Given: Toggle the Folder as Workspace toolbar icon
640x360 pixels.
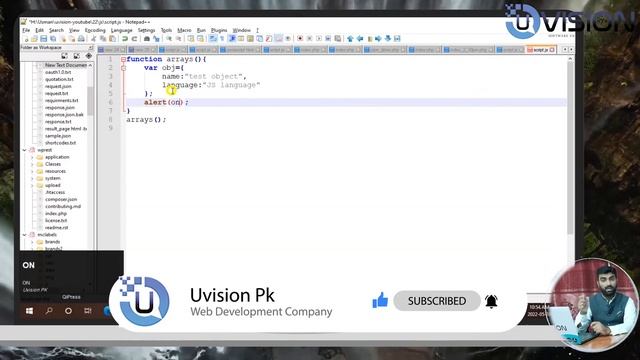Looking at the screenshot, I should [278, 39].
